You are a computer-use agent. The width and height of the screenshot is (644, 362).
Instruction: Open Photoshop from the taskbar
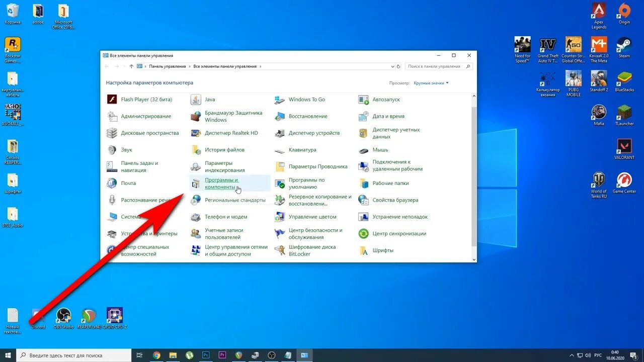(206, 355)
